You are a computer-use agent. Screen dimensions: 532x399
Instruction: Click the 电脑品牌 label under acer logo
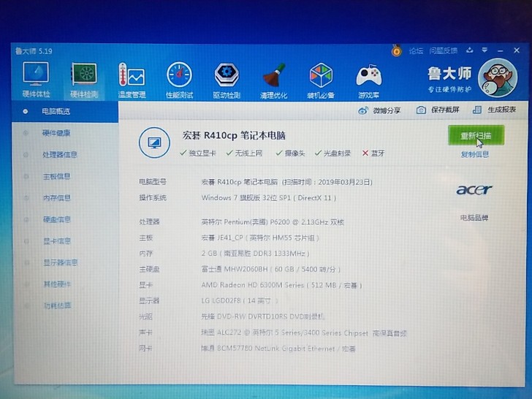pyautogui.click(x=474, y=218)
